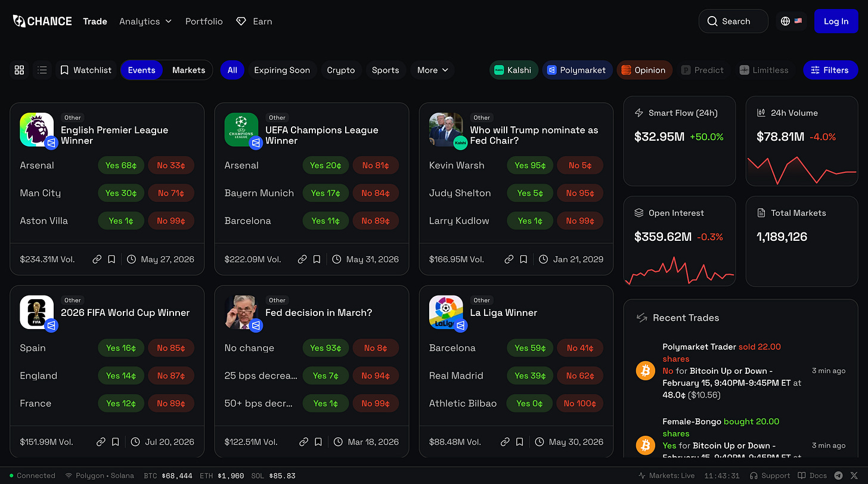Screen dimensions: 868x484
Task: Buy Arsenal Yes 68¢ in Premier League
Action: (x=121, y=166)
